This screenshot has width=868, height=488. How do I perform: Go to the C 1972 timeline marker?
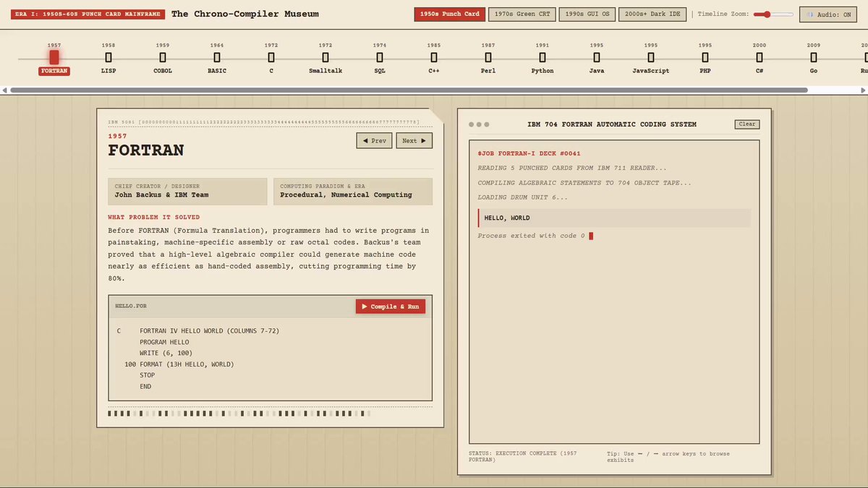click(271, 59)
